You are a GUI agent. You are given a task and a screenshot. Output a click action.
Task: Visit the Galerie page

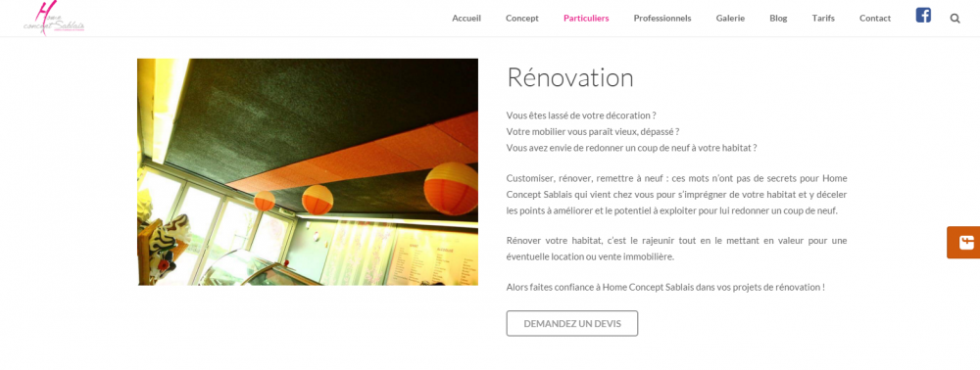click(731, 18)
